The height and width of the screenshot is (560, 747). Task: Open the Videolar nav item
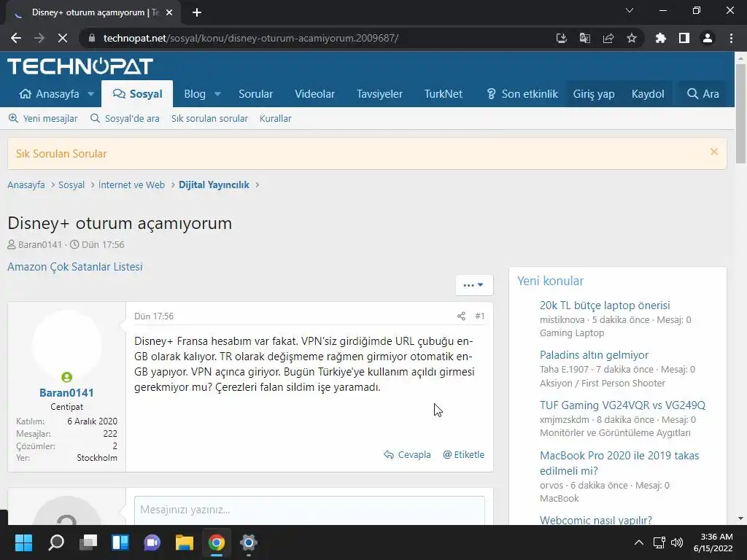[314, 94]
